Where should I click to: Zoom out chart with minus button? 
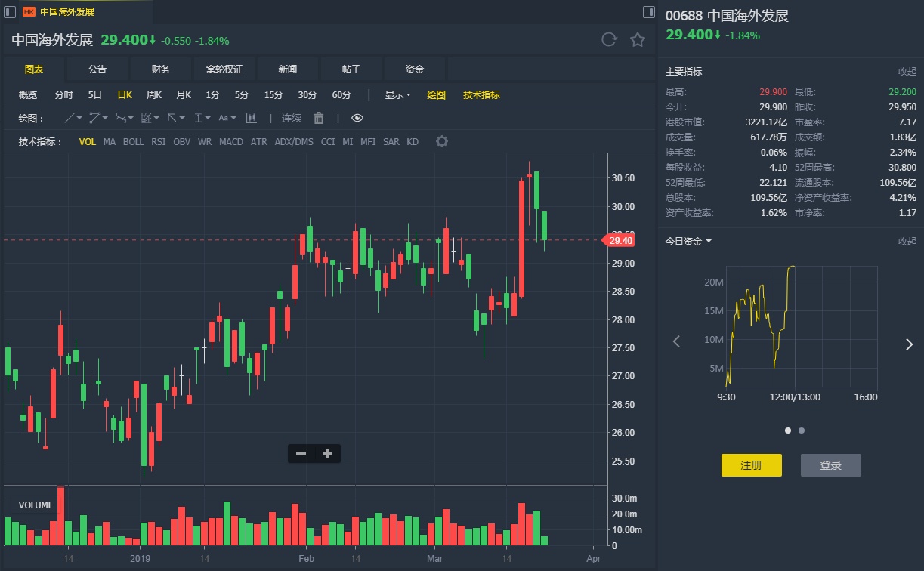(x=301, y=453)
